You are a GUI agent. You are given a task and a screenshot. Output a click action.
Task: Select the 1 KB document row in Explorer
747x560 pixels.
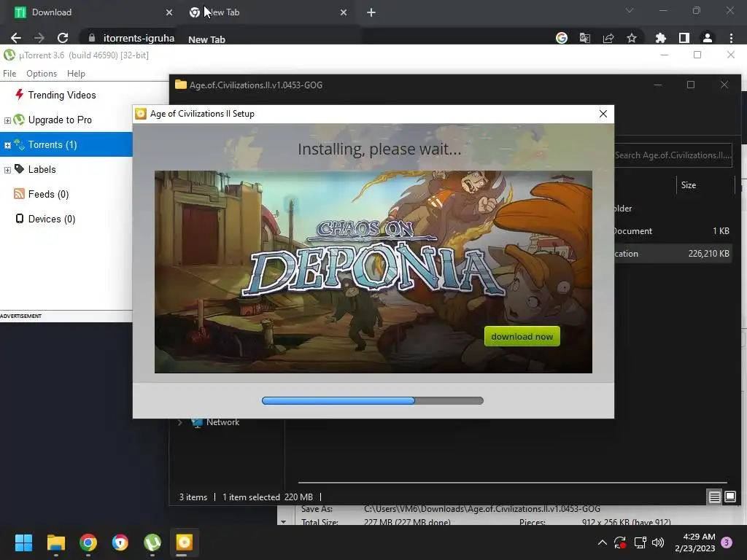(x=673, y=231)
